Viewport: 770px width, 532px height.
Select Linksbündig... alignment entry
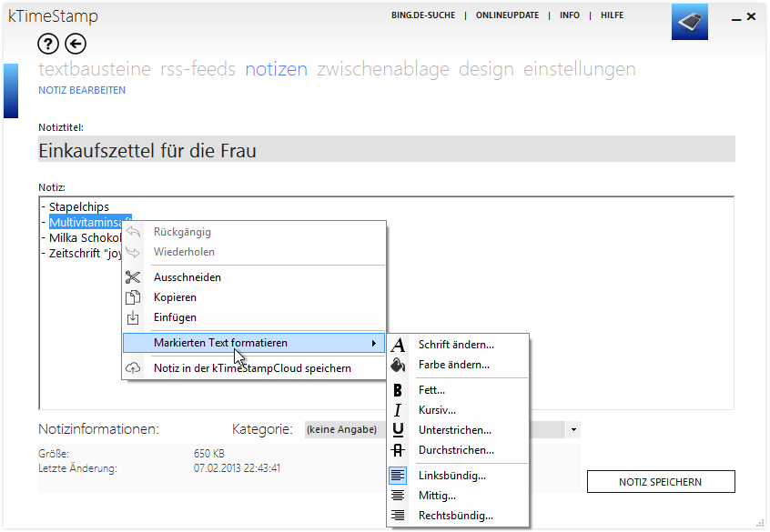click(x=458, y=476)
